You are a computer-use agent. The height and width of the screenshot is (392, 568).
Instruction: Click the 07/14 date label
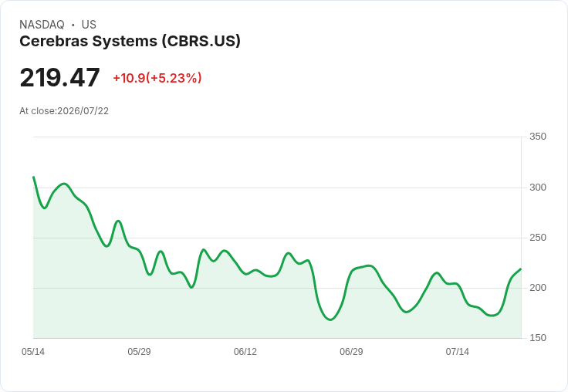click(x=457, y=352)
